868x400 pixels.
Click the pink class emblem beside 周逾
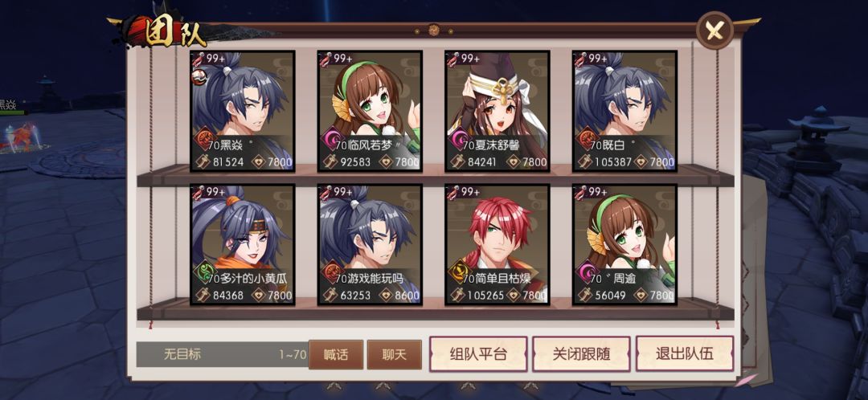588,271
